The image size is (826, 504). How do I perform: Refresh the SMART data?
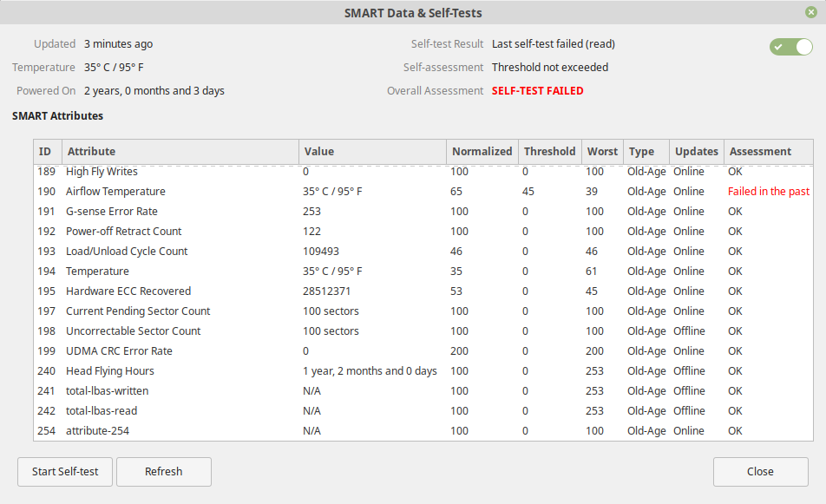pyautogui.click(x=164, y=471)
